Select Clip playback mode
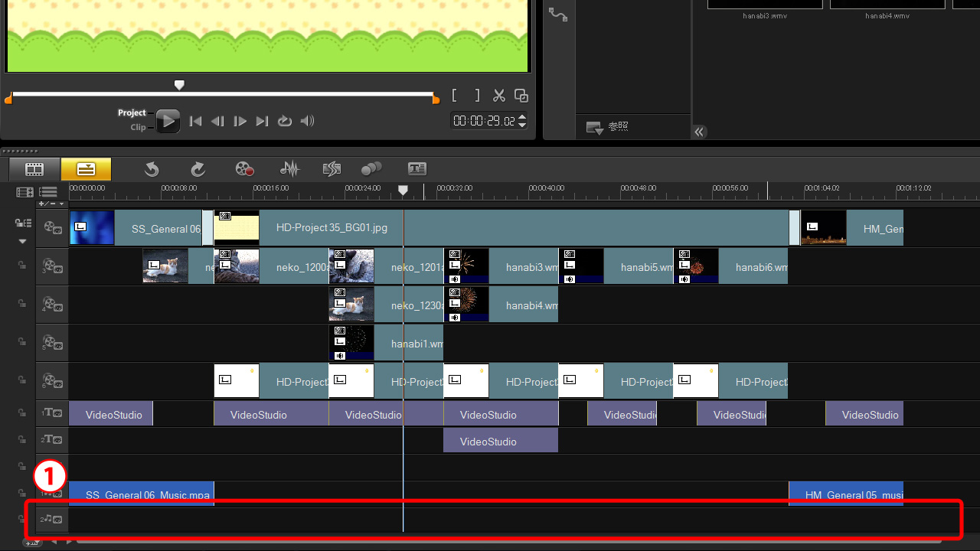The height and width of the screenshot is (551, 980). (x=138, y=128)
